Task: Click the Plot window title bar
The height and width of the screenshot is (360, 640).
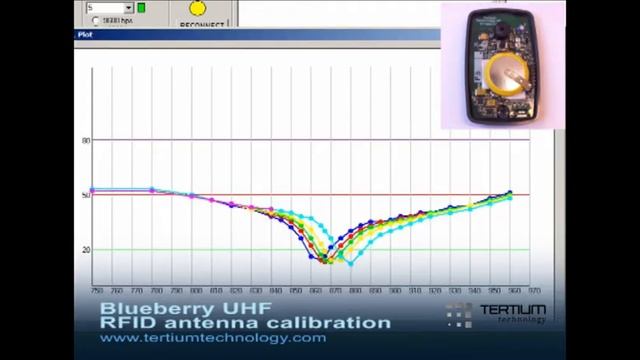Action: (x=257, y=35)
